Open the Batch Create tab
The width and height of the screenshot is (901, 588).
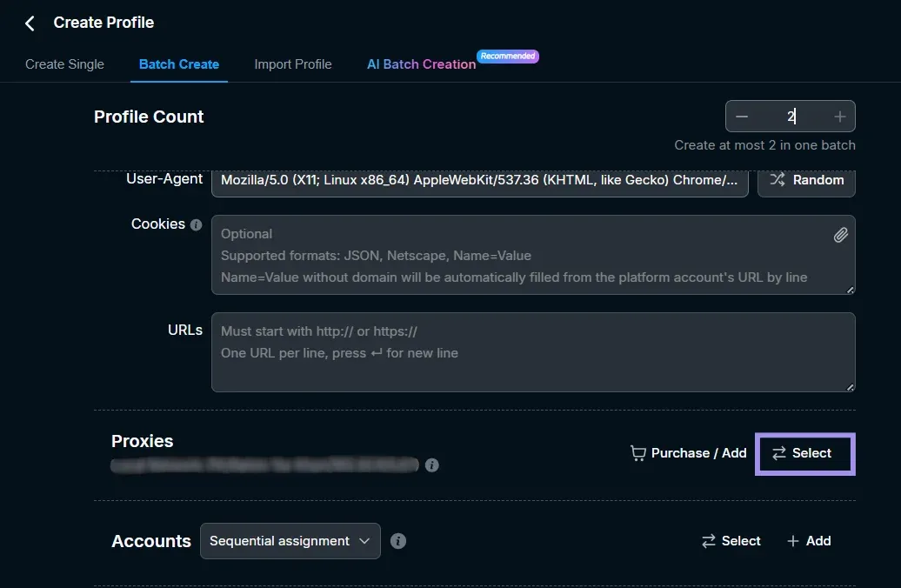178,64
